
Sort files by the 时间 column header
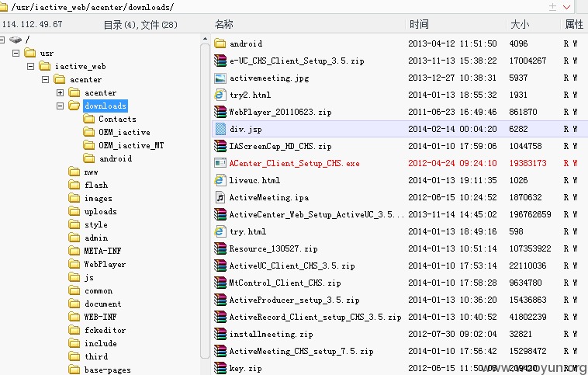coord(419,24)
